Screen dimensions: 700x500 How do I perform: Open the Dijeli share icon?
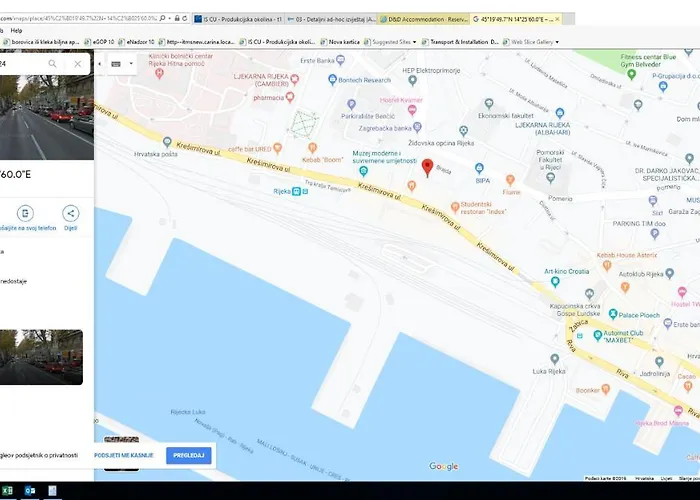click(x=71, y=213)
